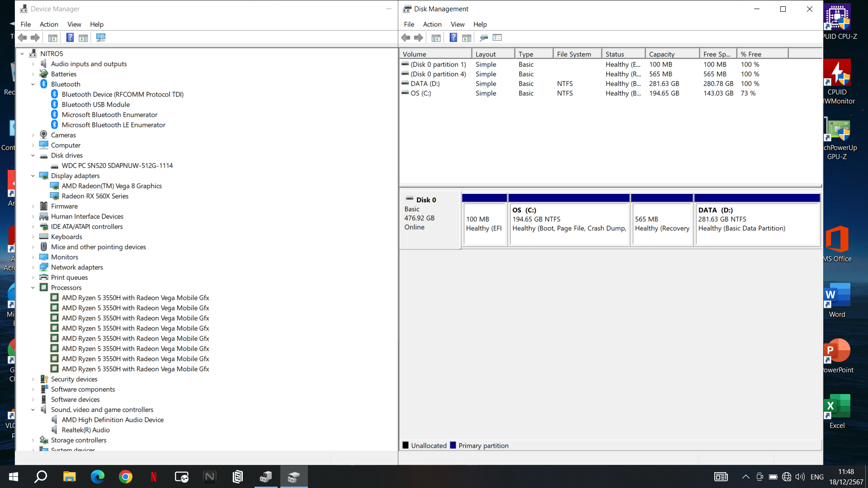Collapse the NITRO5 root node

22,54
